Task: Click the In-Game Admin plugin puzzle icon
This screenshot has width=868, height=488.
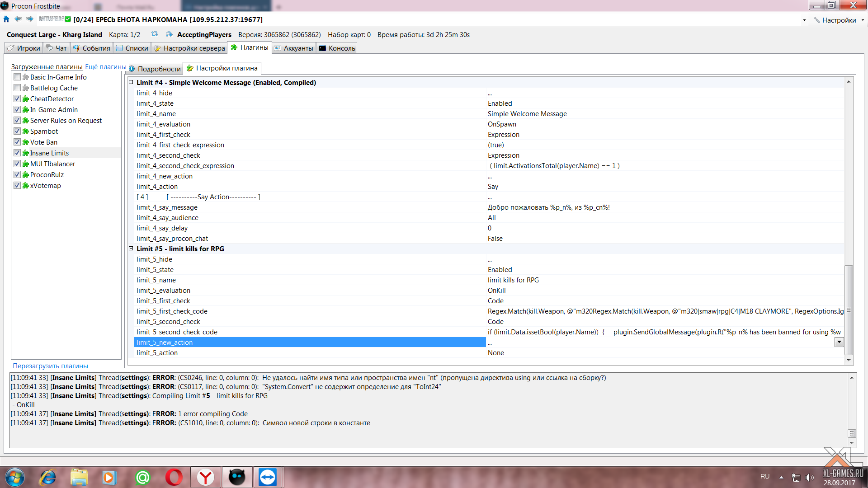Action: pos(25,110)
